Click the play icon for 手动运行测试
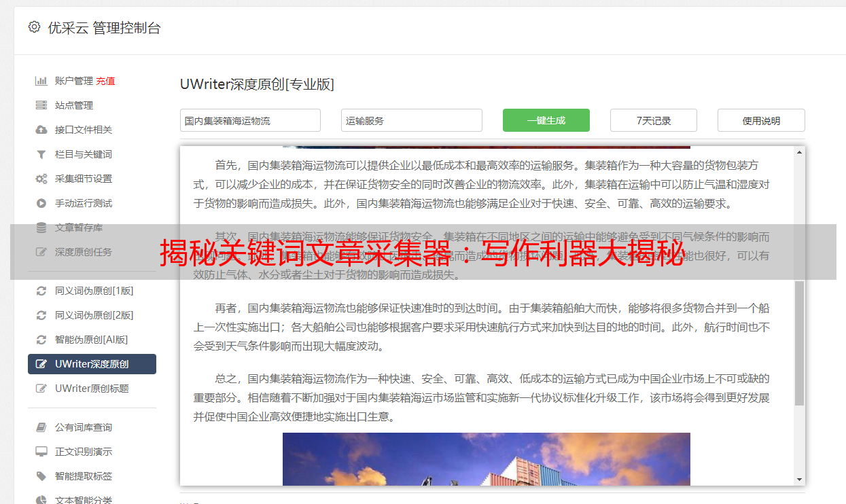 tap(41, 203)
